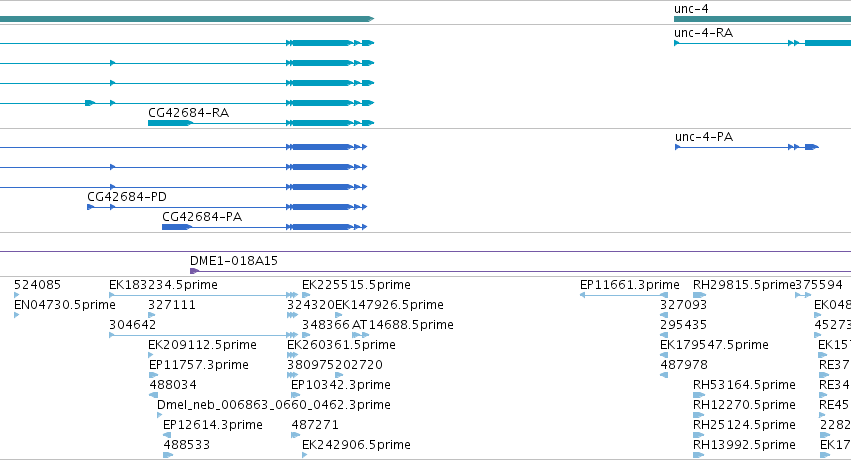Click AT14688.5prime label
Viewport: 851px width, 460px height.
click(403, 325)
